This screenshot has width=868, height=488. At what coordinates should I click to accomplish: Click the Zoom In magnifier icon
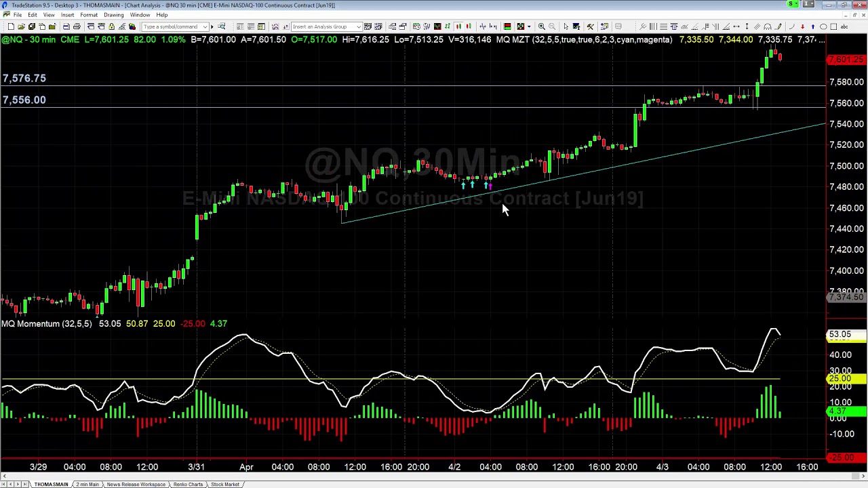[x=541, y=26]
